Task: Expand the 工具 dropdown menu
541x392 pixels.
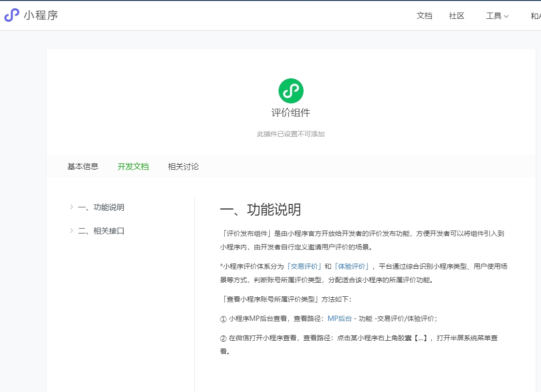Action: pos(497,16)
